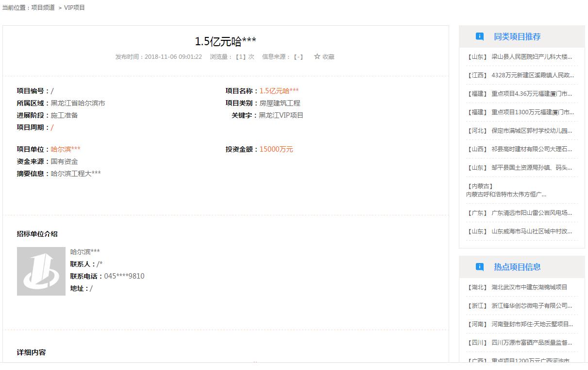Click the 15000万元 investment amount
The image size is (588, 370).
coord(276,149)
